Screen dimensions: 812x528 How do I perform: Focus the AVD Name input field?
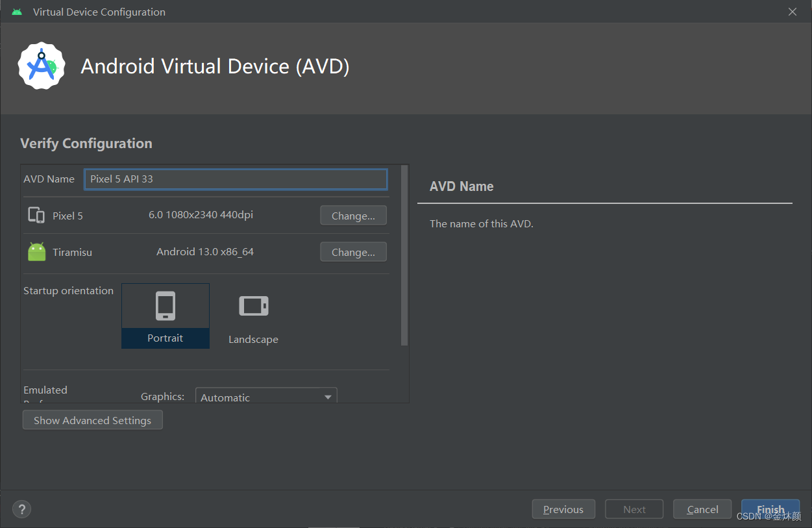(236, 179)
